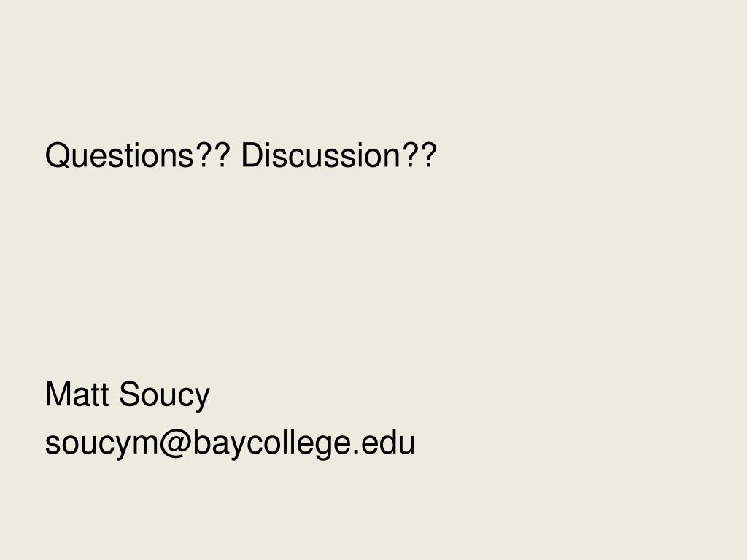Click the word "Questions??" in the heading
This screenshot has width=747, height=560.
(x=138, y=155)
